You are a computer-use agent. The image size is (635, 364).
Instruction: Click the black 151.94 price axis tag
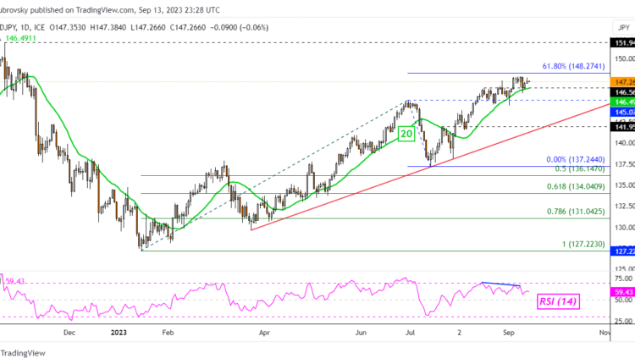(622, 41)
